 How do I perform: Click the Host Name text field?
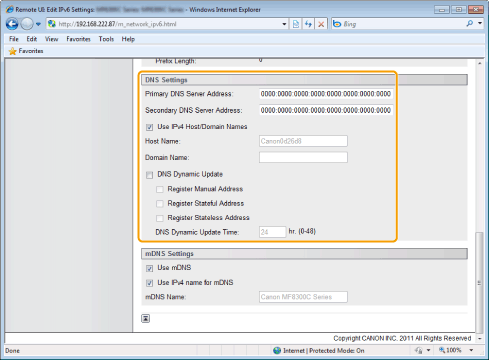pos(303,141)
